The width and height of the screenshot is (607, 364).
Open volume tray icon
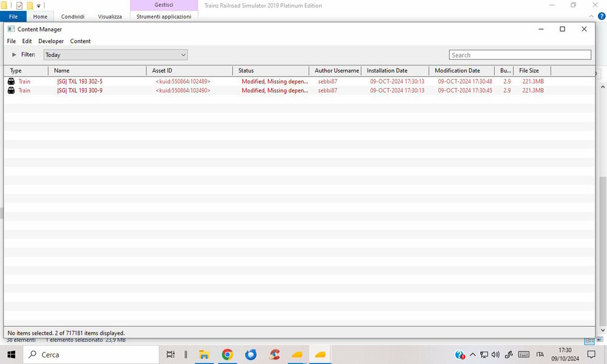495,354
